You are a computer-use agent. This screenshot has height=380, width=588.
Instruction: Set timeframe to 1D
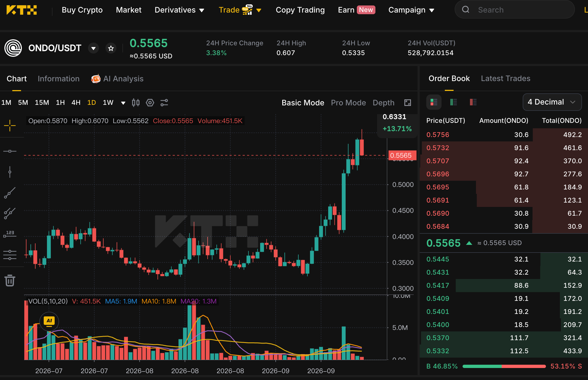92,103
